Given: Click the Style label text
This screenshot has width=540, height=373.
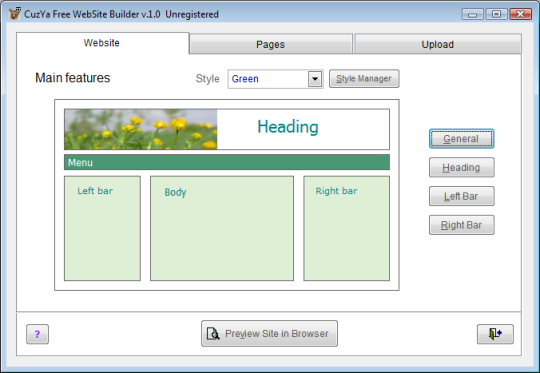Looking at the screenshot, I should pos(207,79).
